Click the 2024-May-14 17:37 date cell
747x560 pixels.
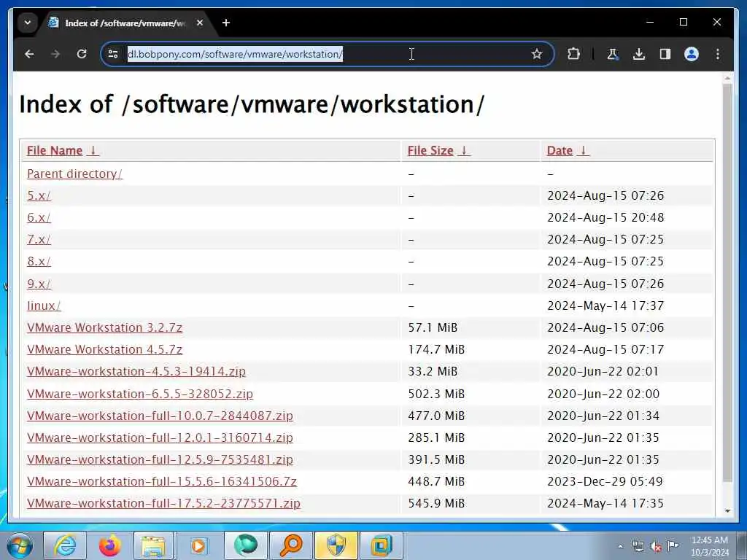coord(605,306)
